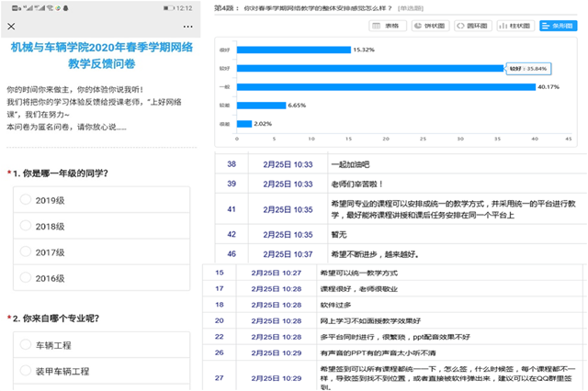Image resolution: width=588 pixels, height=391 pixels.
Task: Choose the 2016级 grade option
Action: pos(24,278)
